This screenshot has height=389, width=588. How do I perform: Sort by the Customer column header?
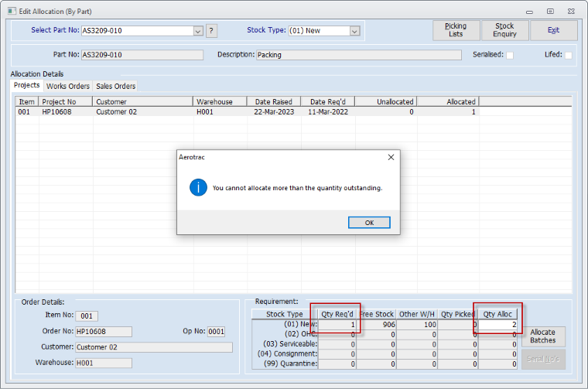click(x=143, y=101)
